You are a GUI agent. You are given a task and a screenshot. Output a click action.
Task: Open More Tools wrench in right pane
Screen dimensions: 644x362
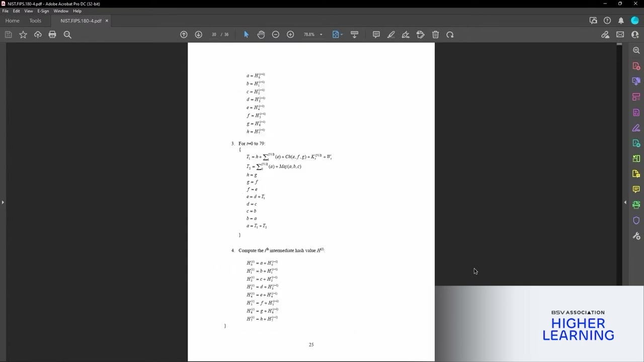(636, 236)
